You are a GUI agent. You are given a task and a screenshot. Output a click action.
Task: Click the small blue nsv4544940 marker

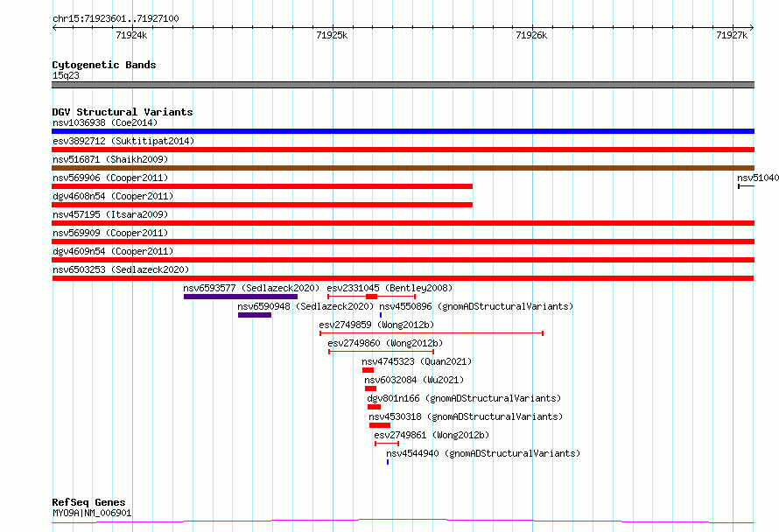pyautogui.click(x=388, y=462)
